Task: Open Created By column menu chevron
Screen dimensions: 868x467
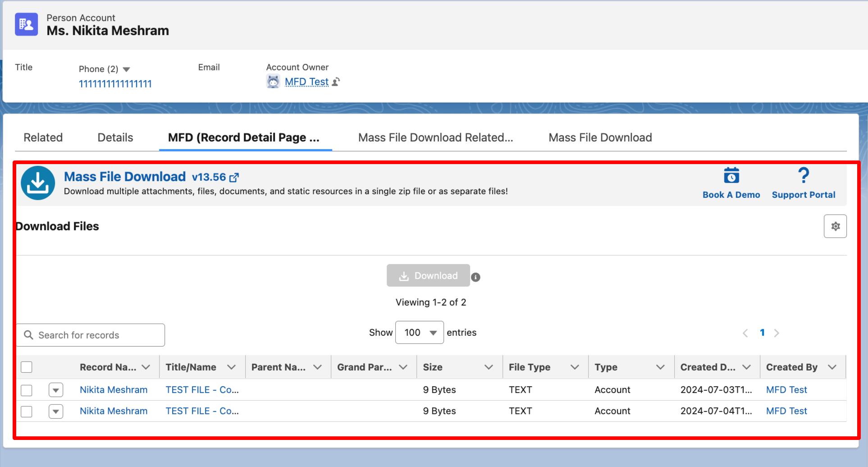Action: 832,367
